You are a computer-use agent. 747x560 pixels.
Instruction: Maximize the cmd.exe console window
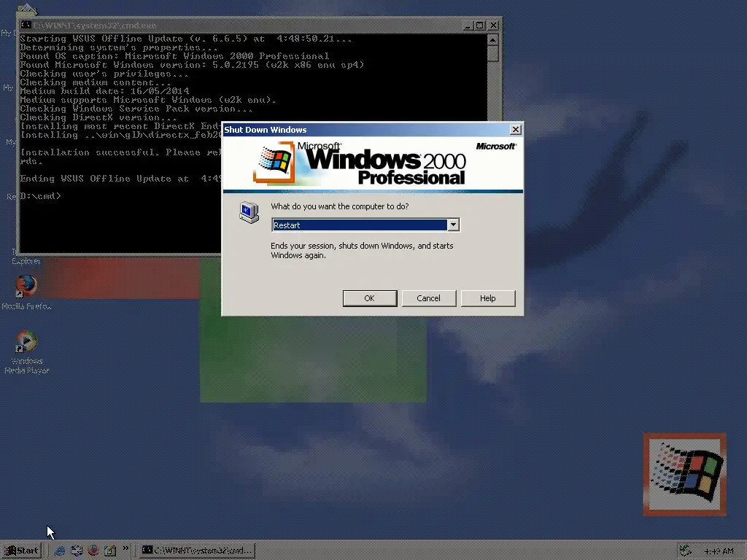pos(480,26)
